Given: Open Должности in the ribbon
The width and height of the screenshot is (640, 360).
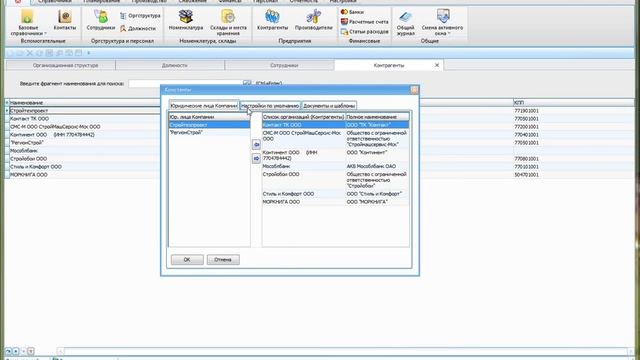Looking at the screenshot, I should (138, 29).
